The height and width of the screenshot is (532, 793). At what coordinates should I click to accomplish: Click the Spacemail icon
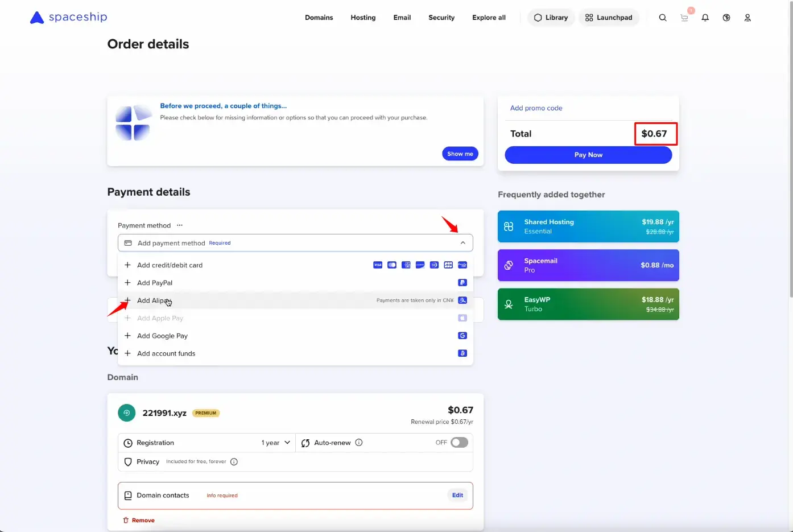[x=509, y=265]
